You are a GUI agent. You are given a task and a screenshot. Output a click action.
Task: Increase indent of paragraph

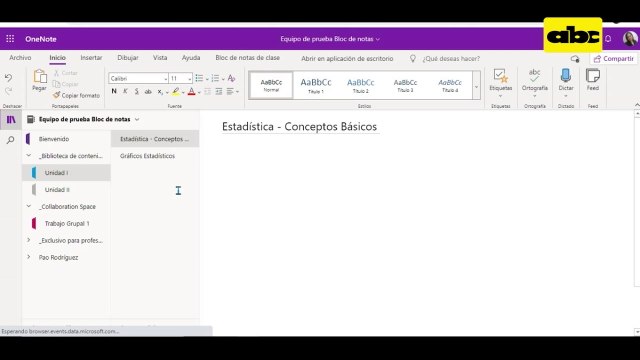219,91
